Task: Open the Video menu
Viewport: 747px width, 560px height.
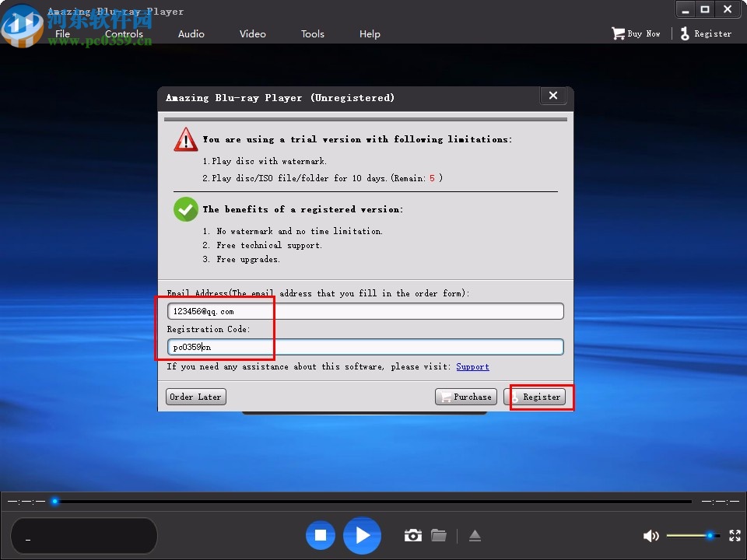Action: click(x=252, y=33)
